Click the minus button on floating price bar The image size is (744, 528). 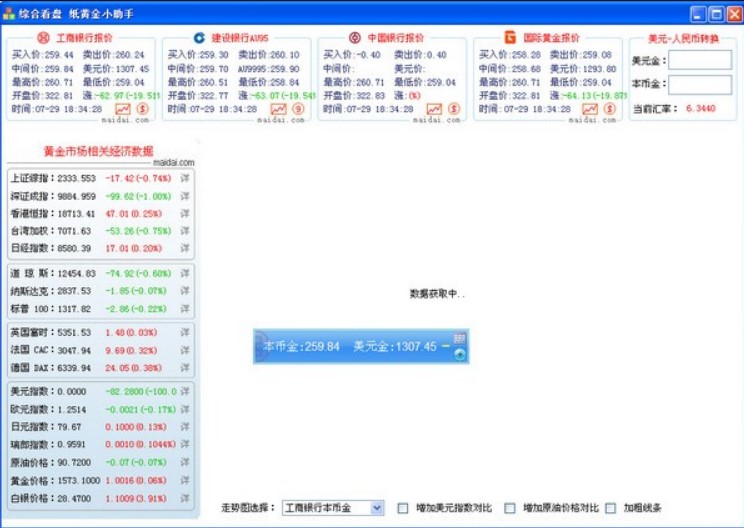tap(446, 346)
